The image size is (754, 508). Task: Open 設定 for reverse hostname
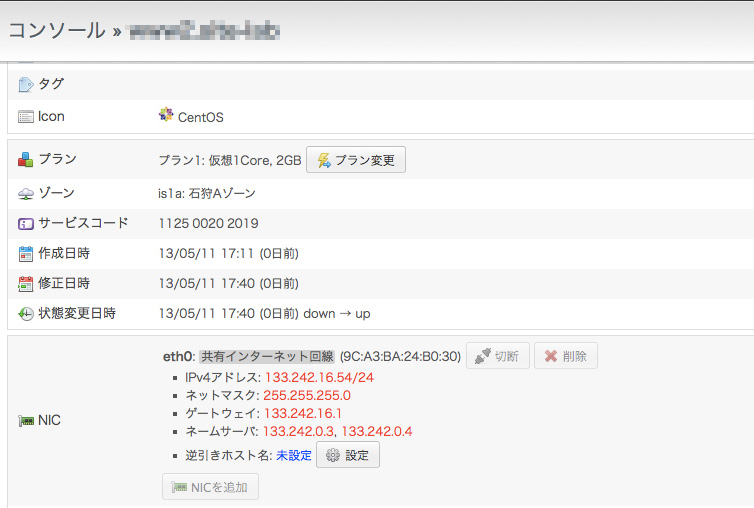pyautogui.click(x=347, y=456)
